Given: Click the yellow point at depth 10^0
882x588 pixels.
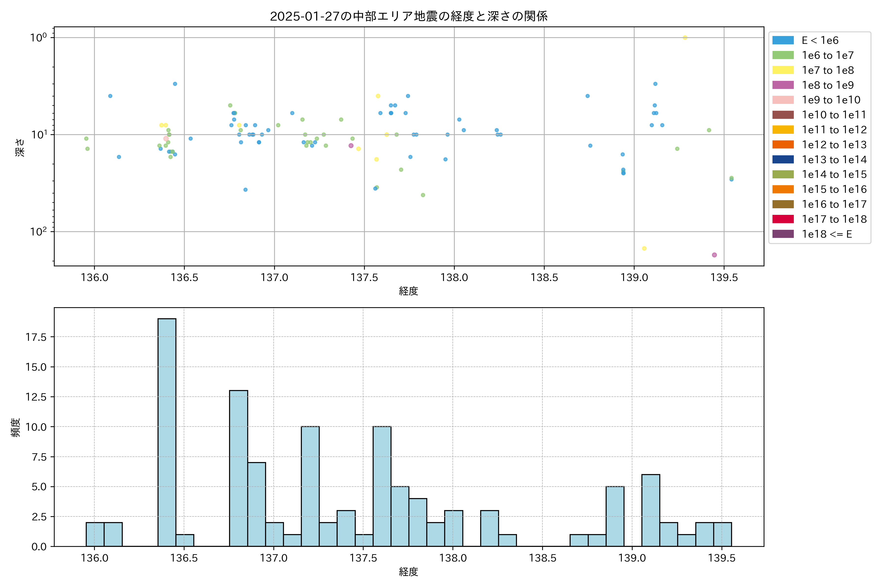Looking at the screenshot, I should (685, 37).
